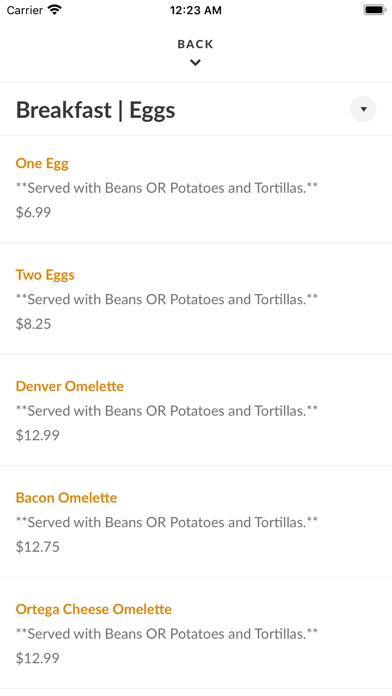This screenshot has height=696, width=392.
Task: Click the One Egg description text
Action: click(167, 188)
